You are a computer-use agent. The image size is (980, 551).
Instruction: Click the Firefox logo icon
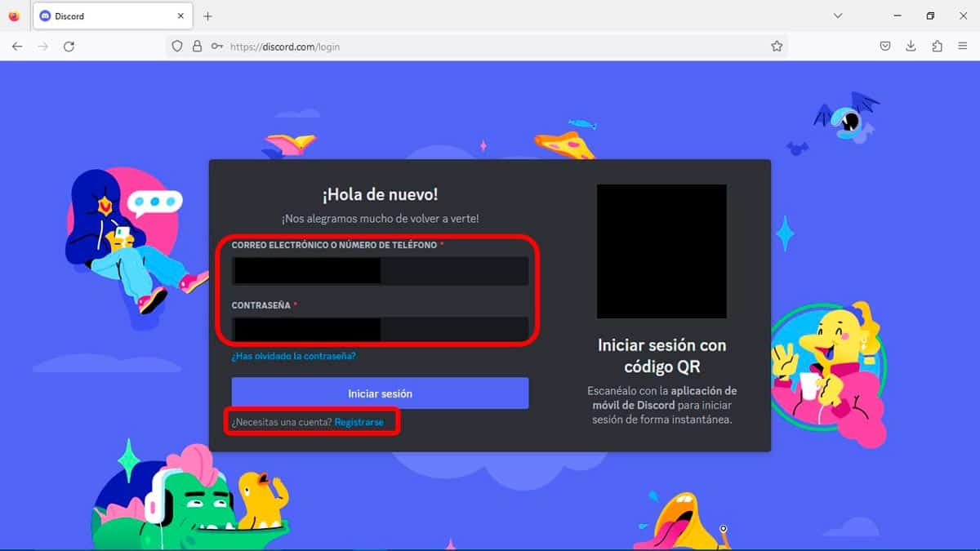pyautogui.click(x=14, y=16)
